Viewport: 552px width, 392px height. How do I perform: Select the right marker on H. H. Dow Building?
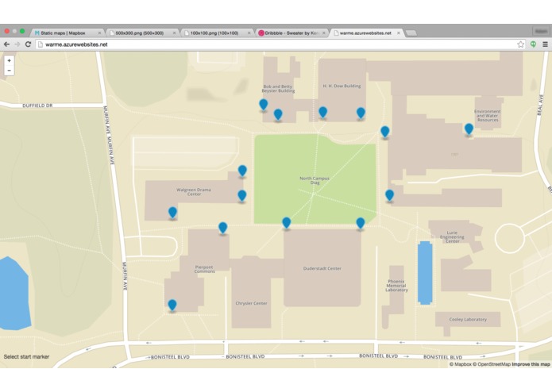(x=361, y=113)
